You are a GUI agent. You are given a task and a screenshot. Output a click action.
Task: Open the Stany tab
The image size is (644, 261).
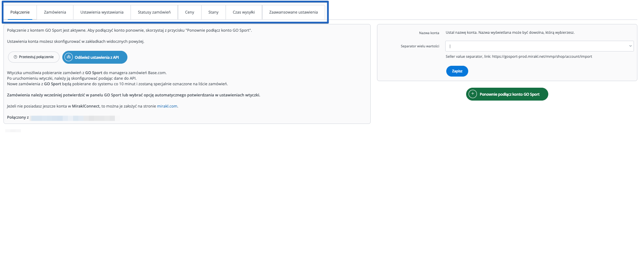pos(213,12)
